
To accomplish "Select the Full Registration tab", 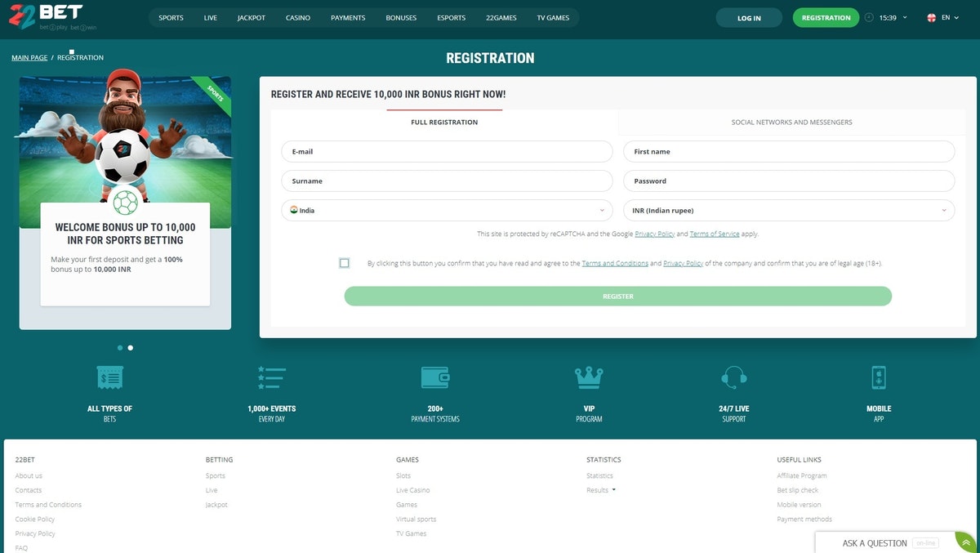I will click(444, 123).
